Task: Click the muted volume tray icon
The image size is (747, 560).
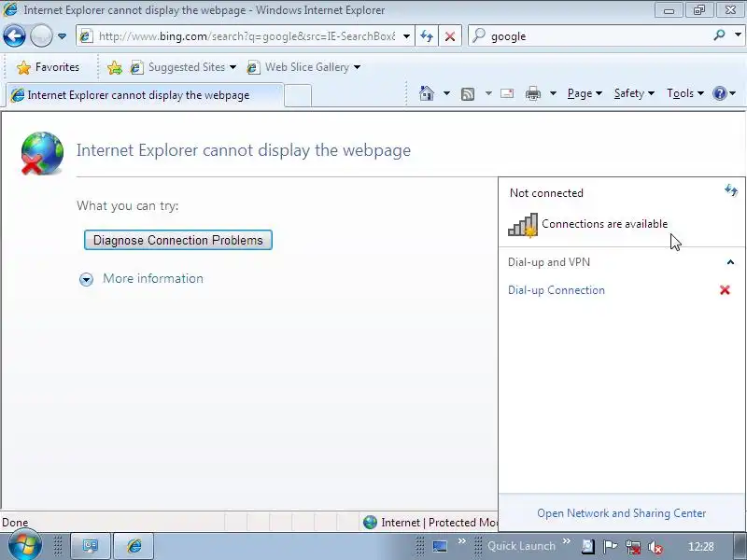Action: (655, 547)
